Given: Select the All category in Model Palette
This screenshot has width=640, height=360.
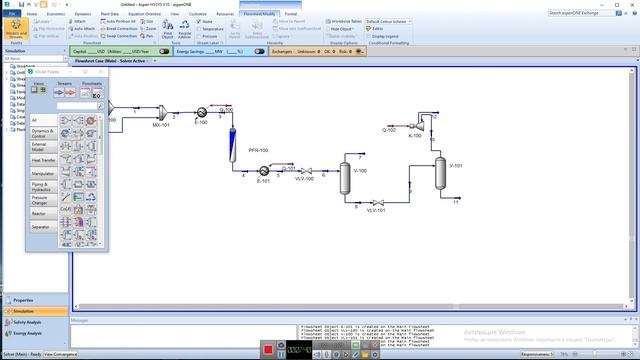Looking at the screenshot, I should pyautogui.click(x=43, y=120).
